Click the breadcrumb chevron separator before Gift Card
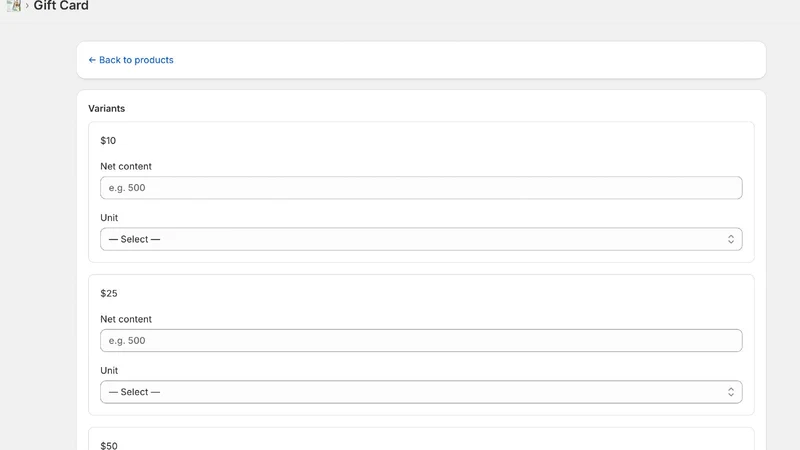 27,6
